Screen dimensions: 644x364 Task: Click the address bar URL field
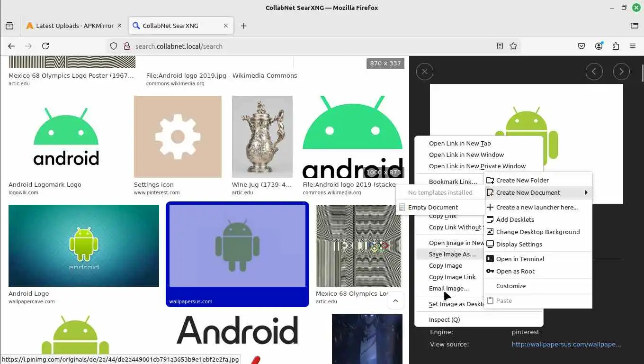pyautogui.click(x=313, y=46)
